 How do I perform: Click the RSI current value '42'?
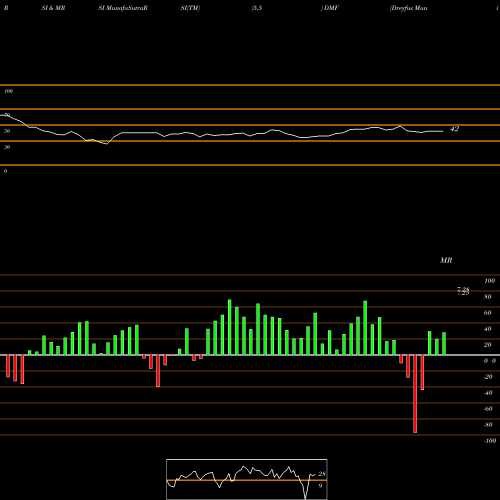click(455, 129)
